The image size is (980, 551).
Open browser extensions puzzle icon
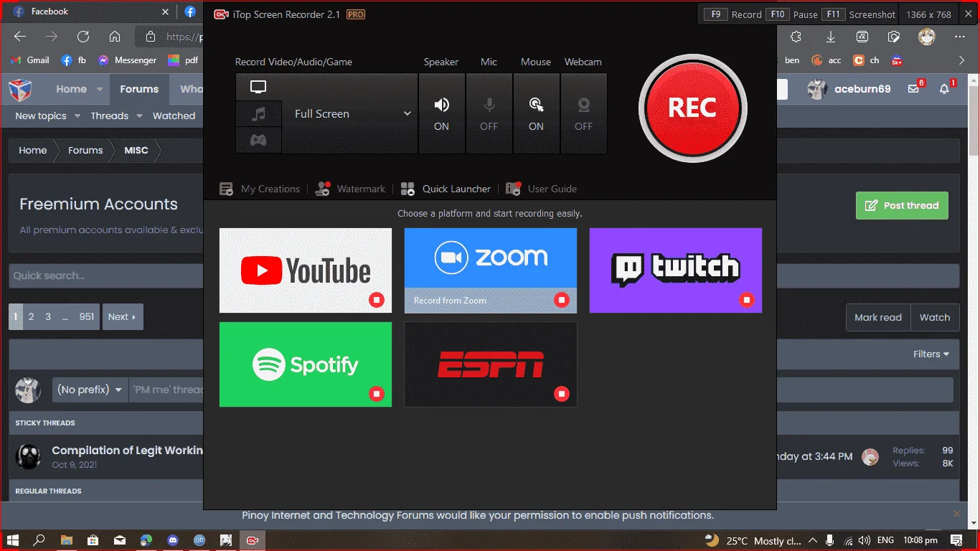pyautogui.click(x=796, y=37)
